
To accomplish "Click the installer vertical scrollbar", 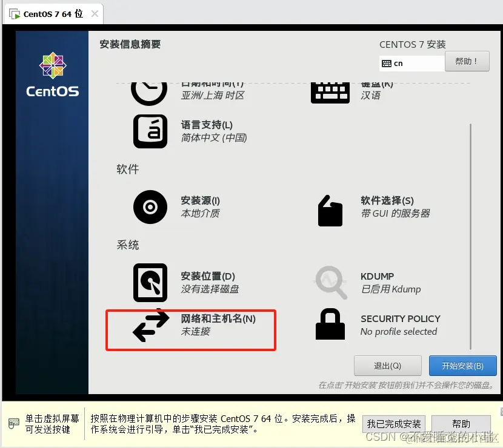I will coord(470,237).
